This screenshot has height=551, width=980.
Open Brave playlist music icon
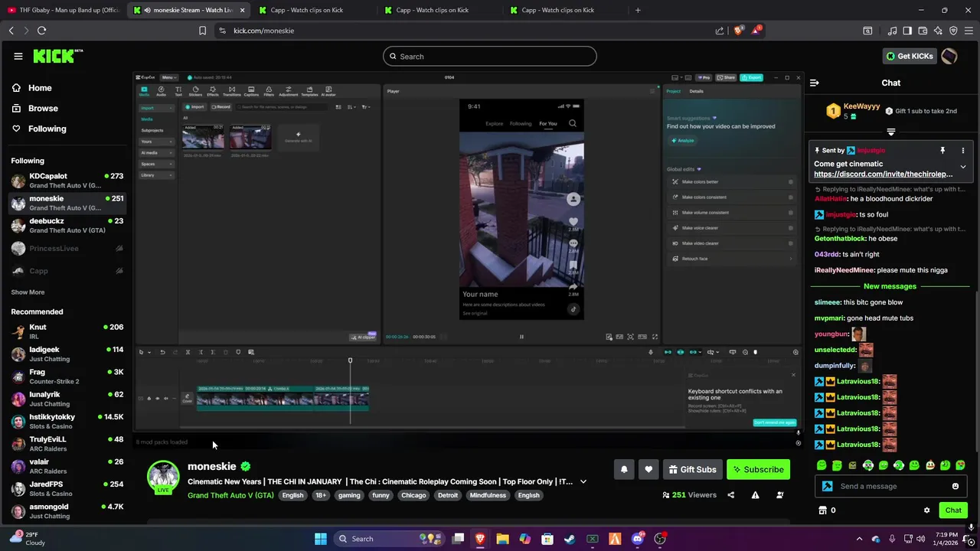[892, 31]
